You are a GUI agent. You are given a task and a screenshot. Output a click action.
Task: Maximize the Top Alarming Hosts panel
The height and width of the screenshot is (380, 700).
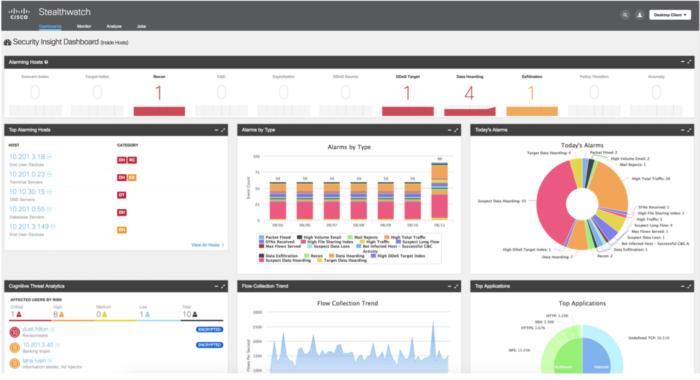click(223, 130)
